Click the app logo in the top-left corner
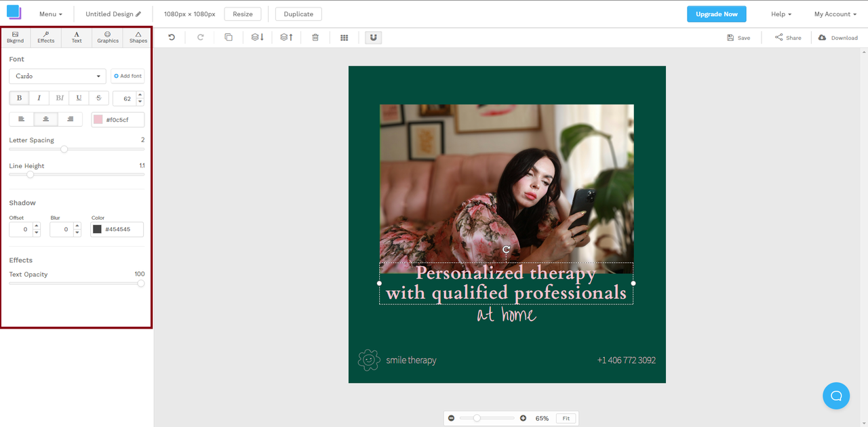 pos(14,13)
